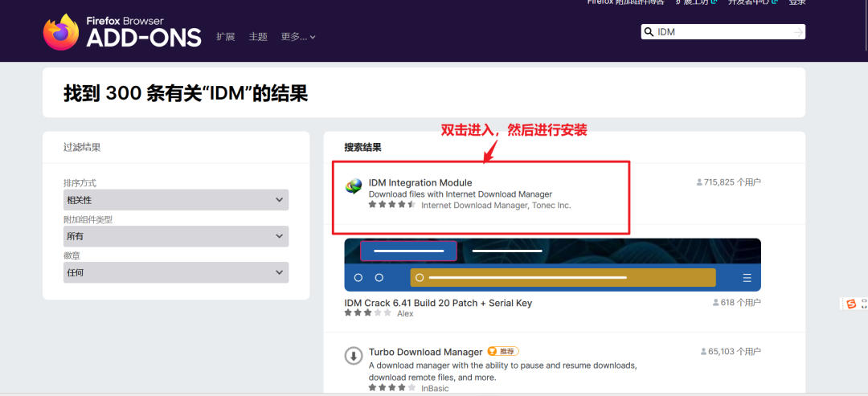The height and width of the screenshot is (396, 868).
Task: Click the IDM Integration Module globe icon
Action: 353,187
